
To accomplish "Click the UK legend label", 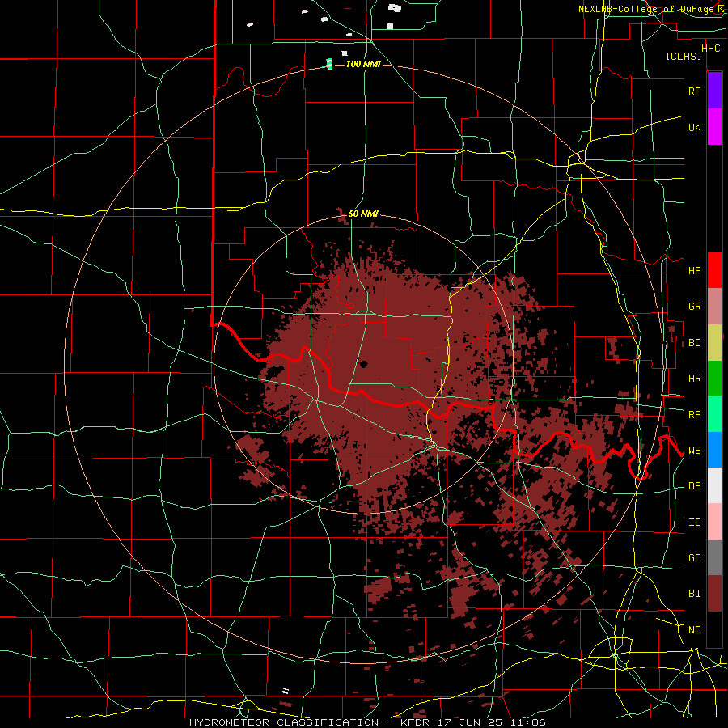I will (x=694, y=127).
